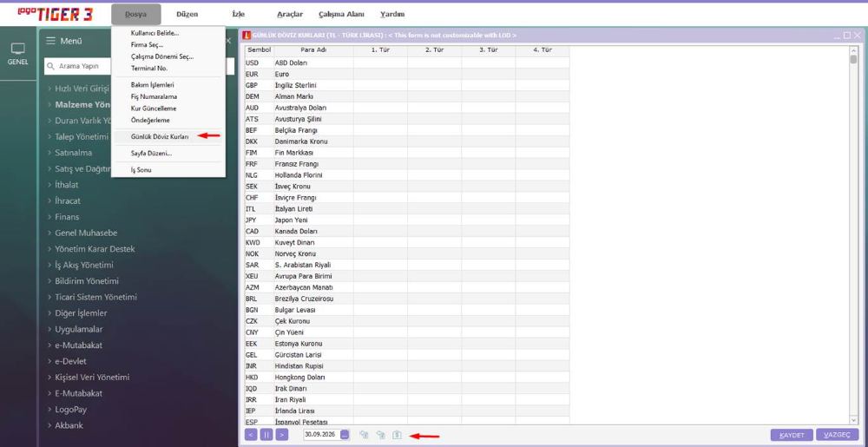Open the Araçlar menu

pos(290,15)
